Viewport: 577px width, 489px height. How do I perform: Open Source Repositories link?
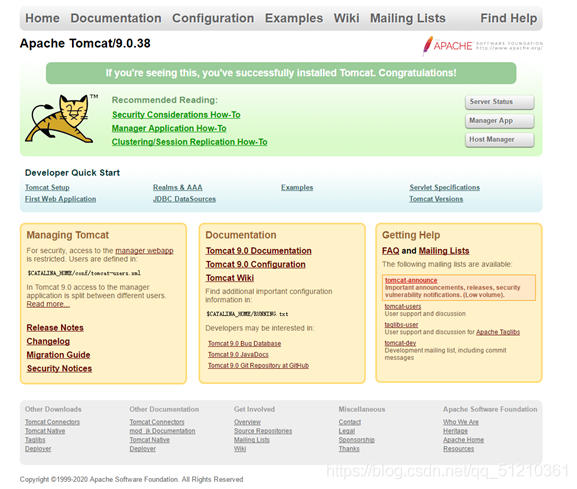263,431
